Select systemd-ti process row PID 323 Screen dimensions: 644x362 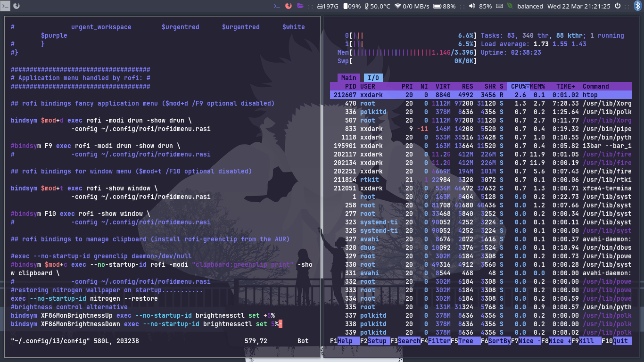pyautogui.click(x=481, y=222)
